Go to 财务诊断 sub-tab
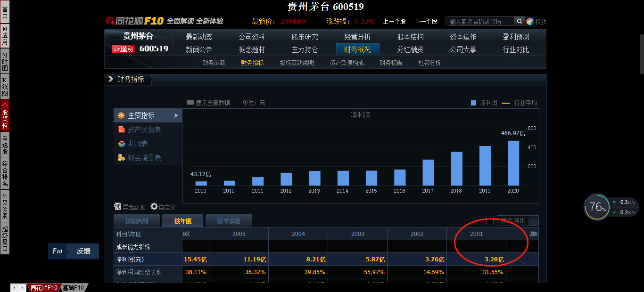This screenshot has width=644, height=292. 214,63
